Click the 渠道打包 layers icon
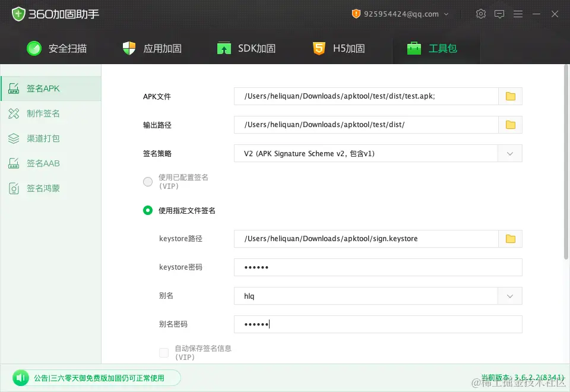This screenshot has width=570, height=392. (14, 138)
